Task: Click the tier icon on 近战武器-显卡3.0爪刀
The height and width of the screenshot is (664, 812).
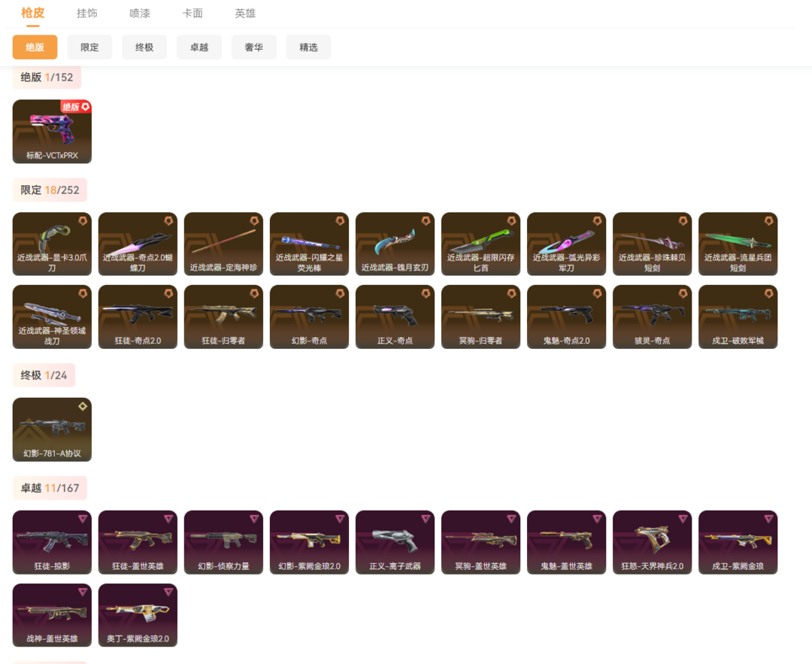Action: point(83,221)
